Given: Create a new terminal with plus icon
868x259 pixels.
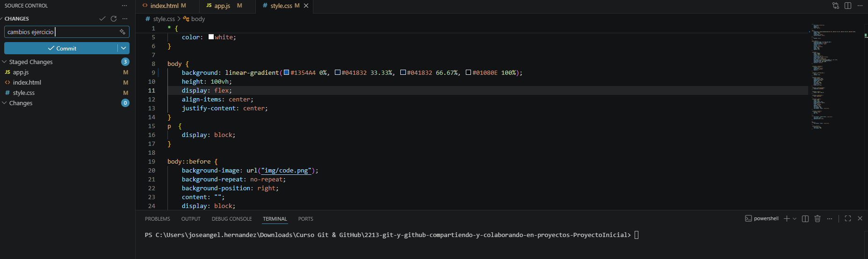Looking at the screenshot, I should 787,218.
